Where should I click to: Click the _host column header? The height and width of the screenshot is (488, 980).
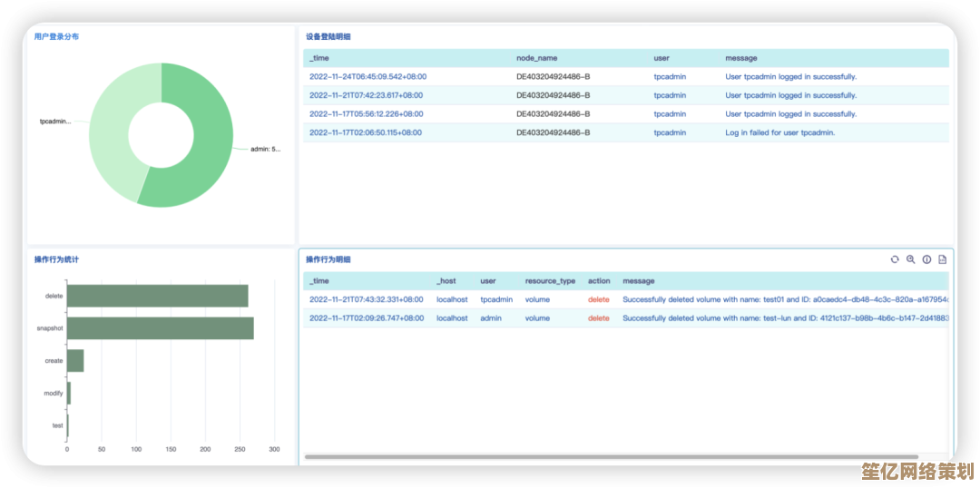coord(446,281)
